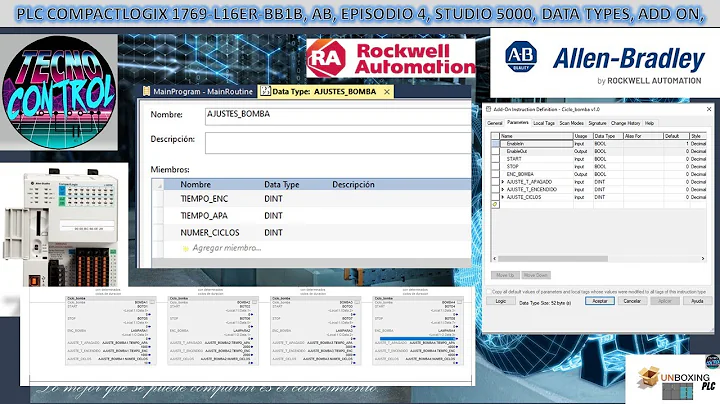Close the Add-On Instruction Definition dialog

[x=709, y=109]
